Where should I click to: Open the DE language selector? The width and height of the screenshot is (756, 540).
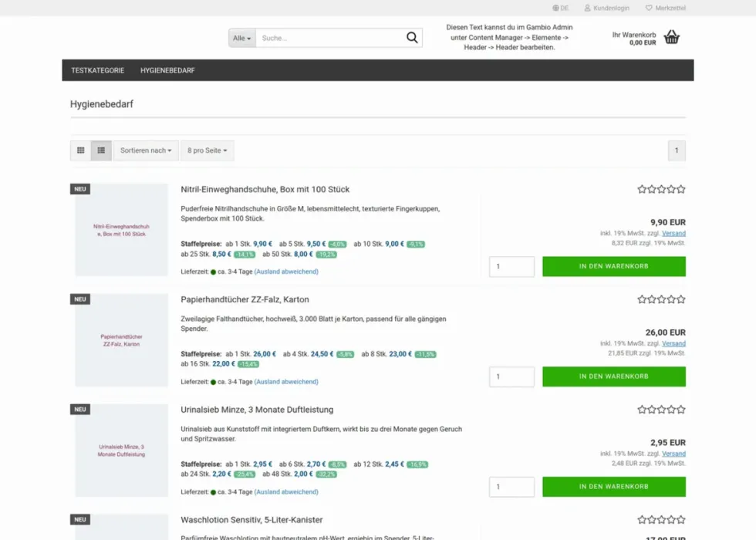tap(561, 8)
